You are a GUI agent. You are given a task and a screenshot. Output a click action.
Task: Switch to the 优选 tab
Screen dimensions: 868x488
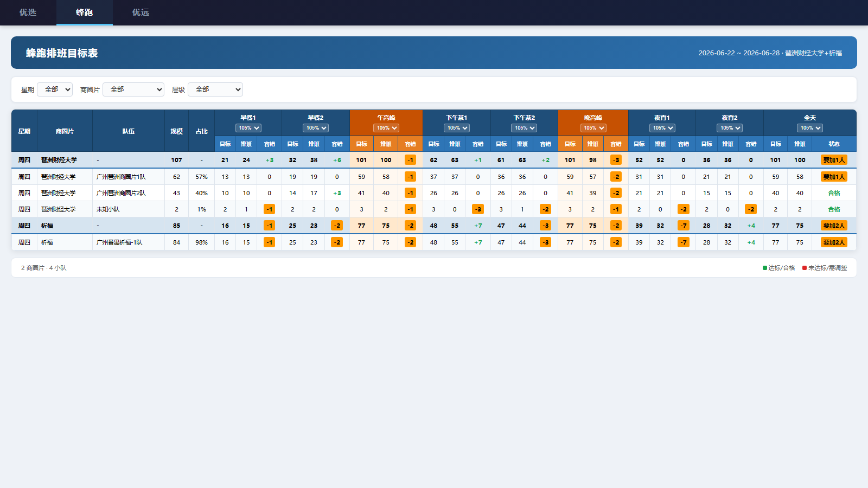click(x=28, y=12)
